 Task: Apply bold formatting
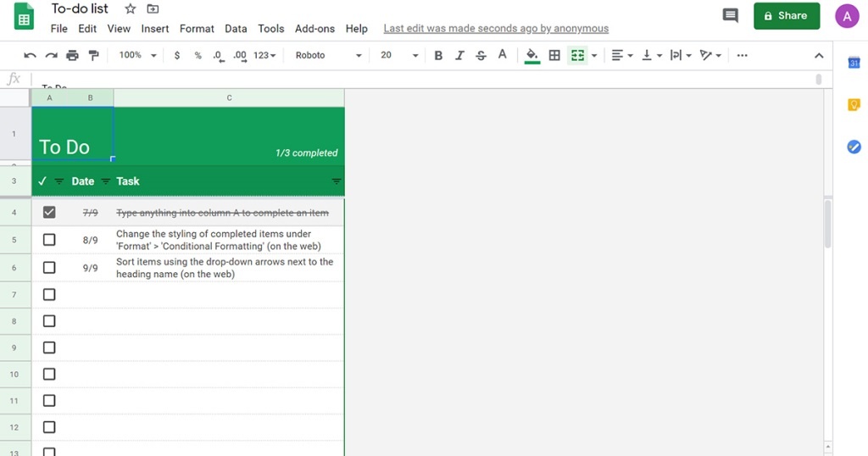438,55
